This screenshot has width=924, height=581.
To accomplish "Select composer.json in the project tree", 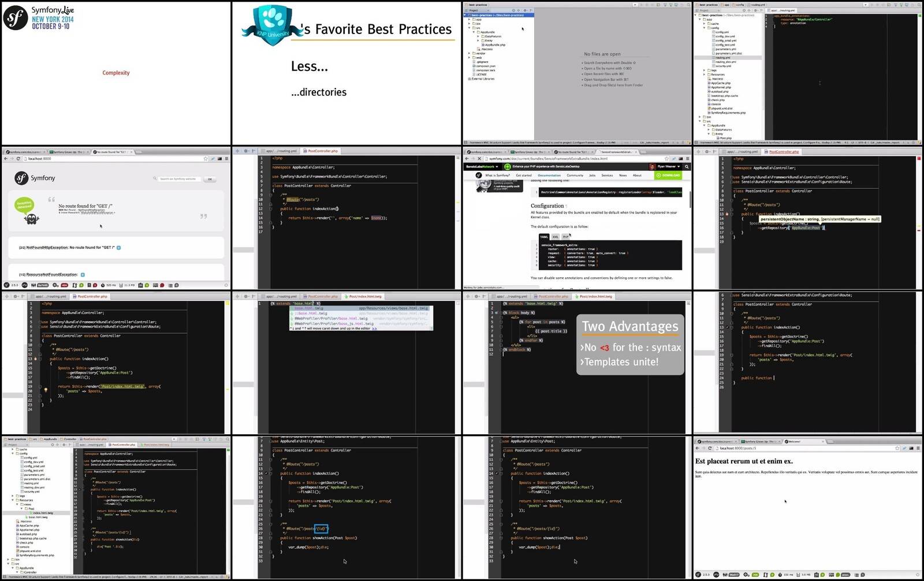I will 485,66.
